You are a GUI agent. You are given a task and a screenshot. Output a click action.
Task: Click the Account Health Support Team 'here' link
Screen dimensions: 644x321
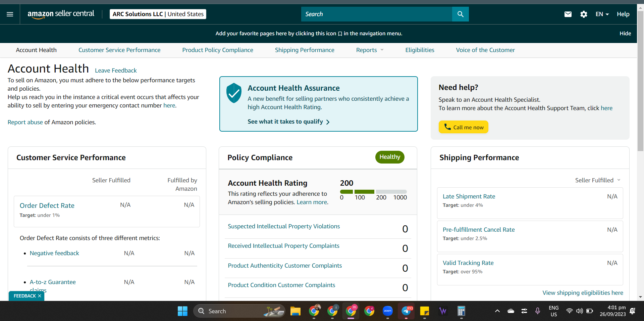(606, 108)
